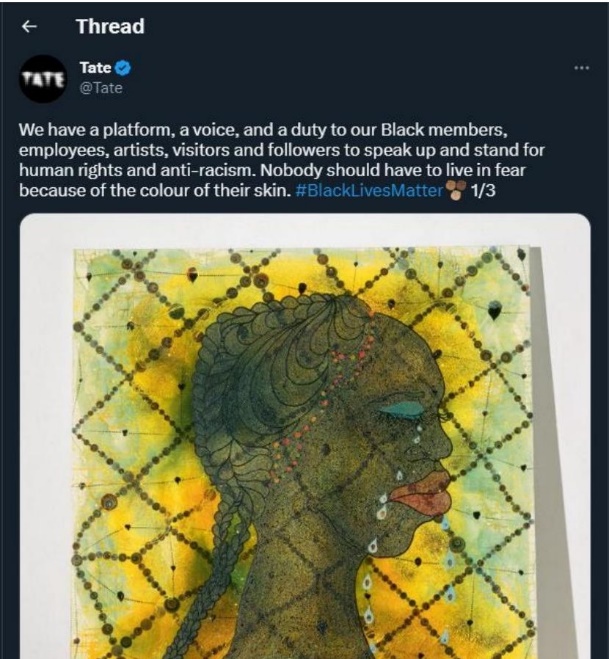Image resolution: width=609 pixels, height=659 pixels.
Task: Click the Tate profile avatar
Action: coord(43,79)
